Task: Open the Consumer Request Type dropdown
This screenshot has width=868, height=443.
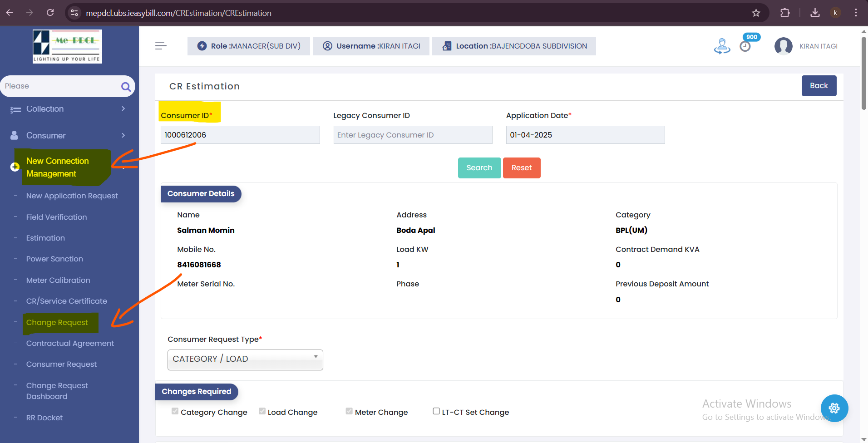Action: (x=245, y=359)
